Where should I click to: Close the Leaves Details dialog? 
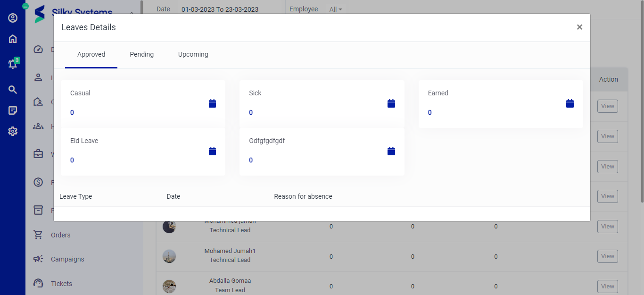(579, 27)
